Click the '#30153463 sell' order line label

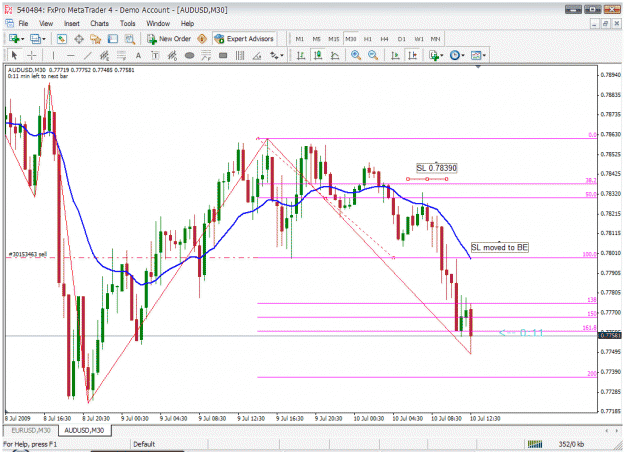pyautogui.click(x=28, y=254)
